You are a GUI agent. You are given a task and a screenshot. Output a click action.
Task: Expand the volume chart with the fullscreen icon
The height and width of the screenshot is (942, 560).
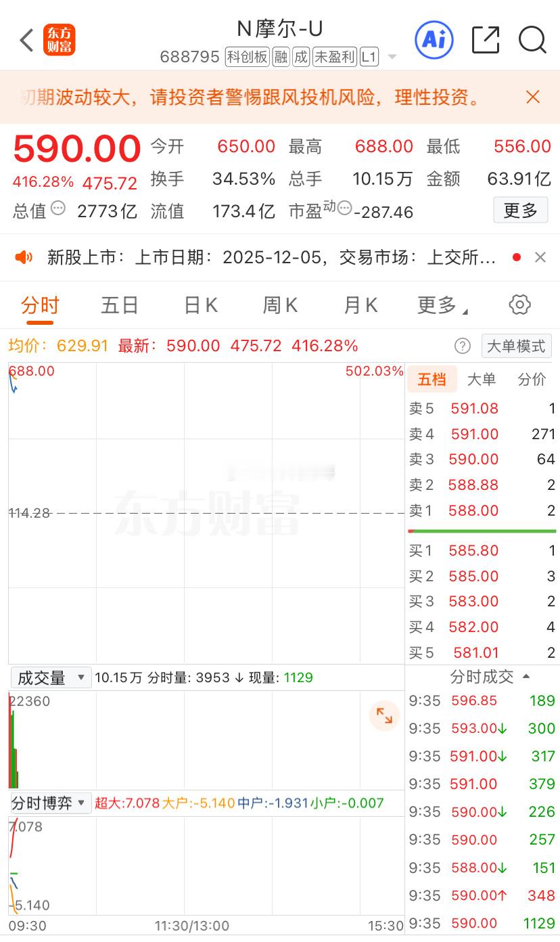pos(384,715)
